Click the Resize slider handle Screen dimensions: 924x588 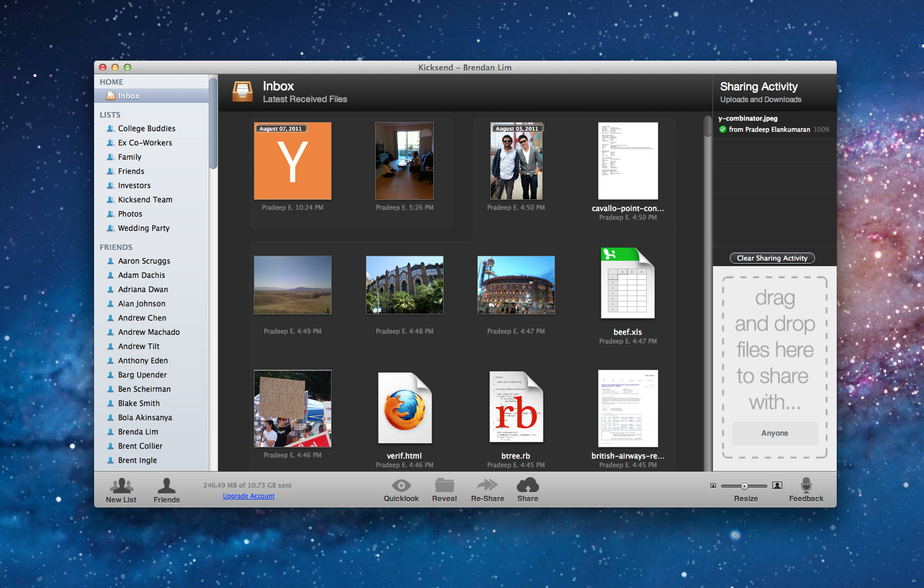pyautogui.click(x=745, y=486)
